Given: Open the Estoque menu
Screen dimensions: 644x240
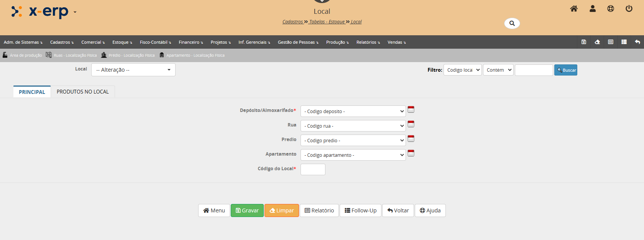Looking at the screenshot, I should [x=122, y=42].
